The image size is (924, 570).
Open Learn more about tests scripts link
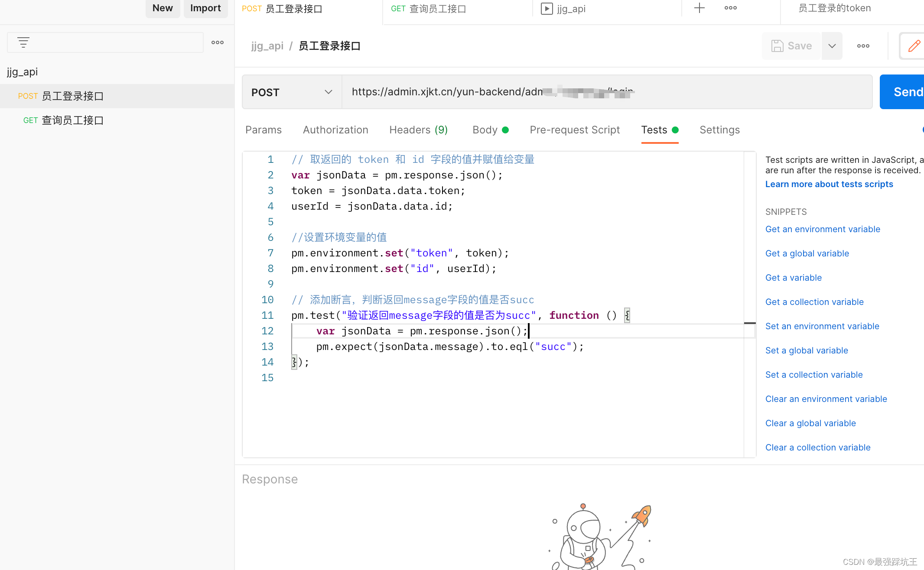829,184
